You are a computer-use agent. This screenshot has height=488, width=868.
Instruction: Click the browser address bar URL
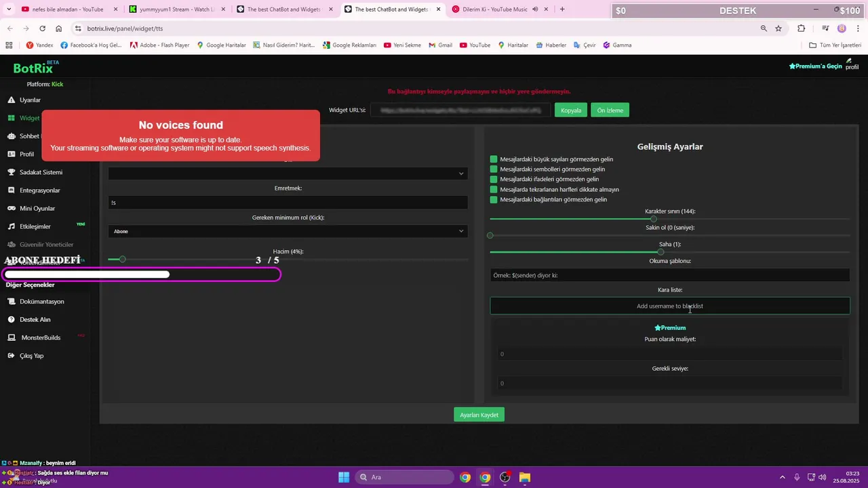point(125,28)
